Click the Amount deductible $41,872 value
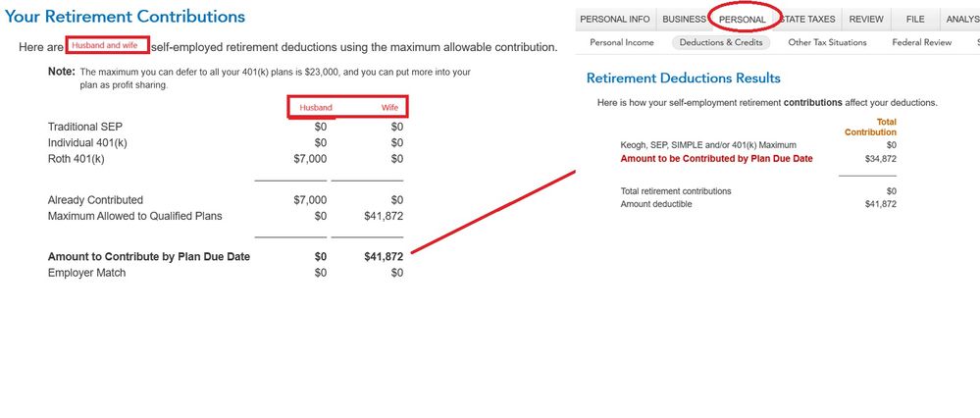This screenshot has width=980, height=418. click(881, 204)
